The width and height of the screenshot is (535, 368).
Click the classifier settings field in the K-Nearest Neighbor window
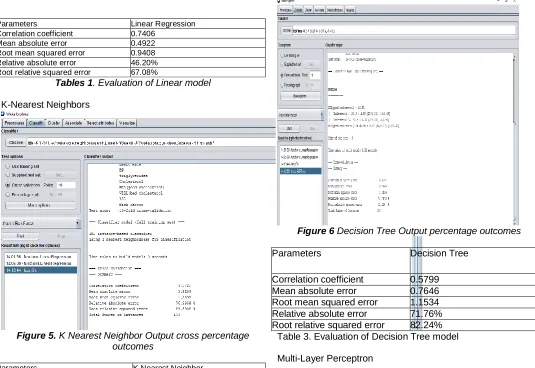[151, 143]
